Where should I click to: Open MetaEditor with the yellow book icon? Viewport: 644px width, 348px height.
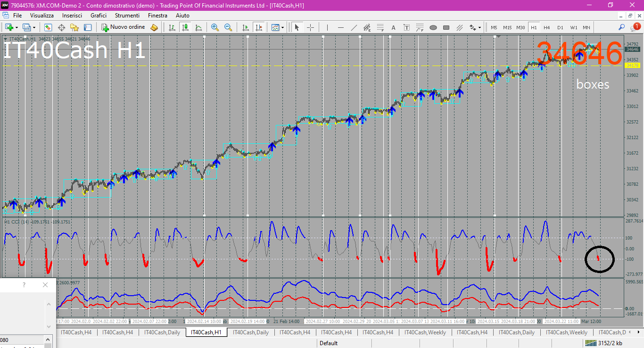(x=154, y=27)
